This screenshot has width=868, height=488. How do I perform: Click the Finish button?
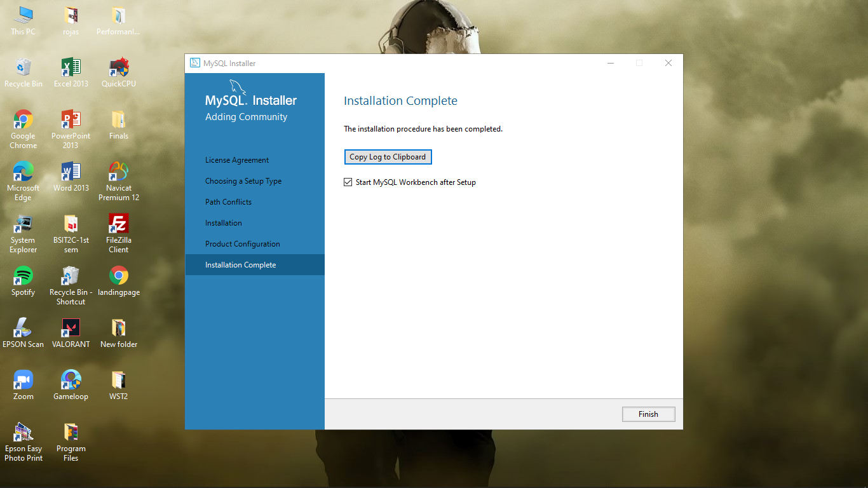click(648, 414)
